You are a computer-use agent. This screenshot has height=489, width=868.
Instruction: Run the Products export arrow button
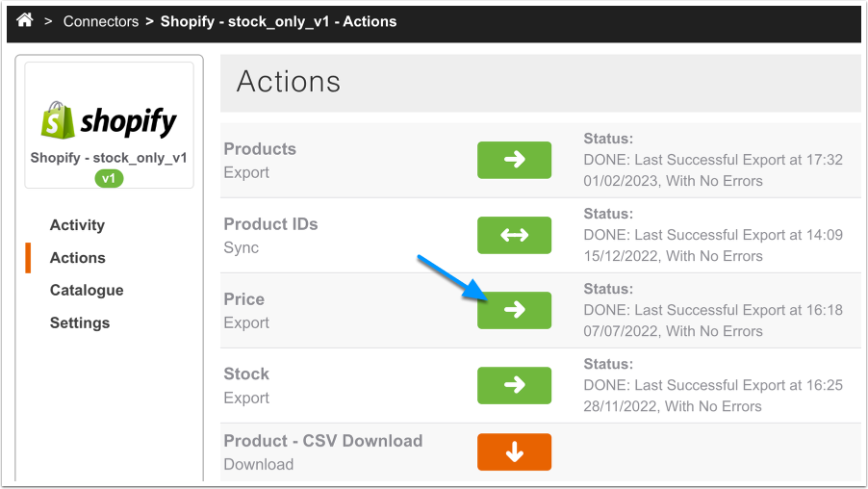(514, 160)
